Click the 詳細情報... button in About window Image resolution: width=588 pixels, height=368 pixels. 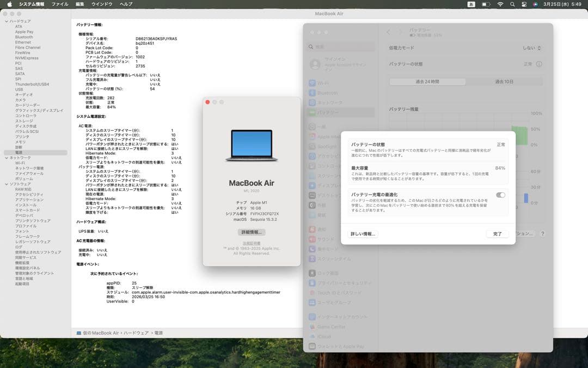[252, 232]
